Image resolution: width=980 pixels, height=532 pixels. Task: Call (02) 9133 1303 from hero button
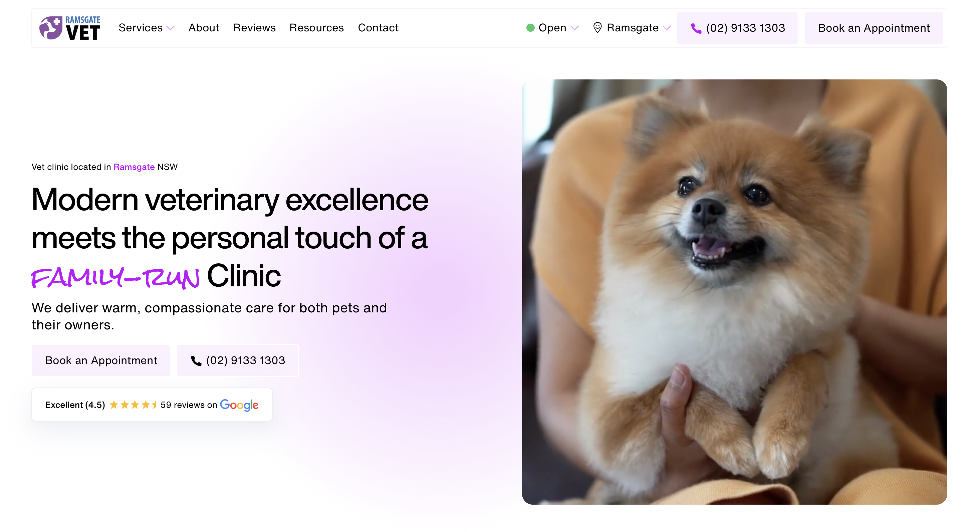tap(245, 360)
